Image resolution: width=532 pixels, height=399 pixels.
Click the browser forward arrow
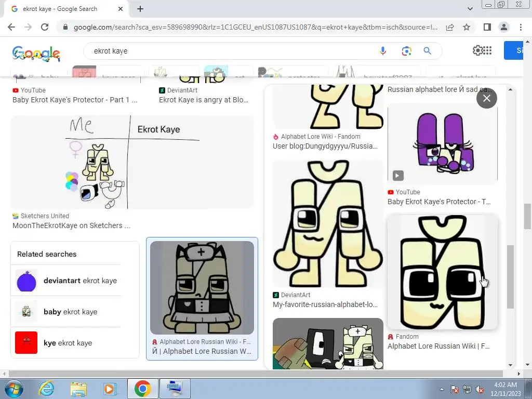[x=28, y=27]
